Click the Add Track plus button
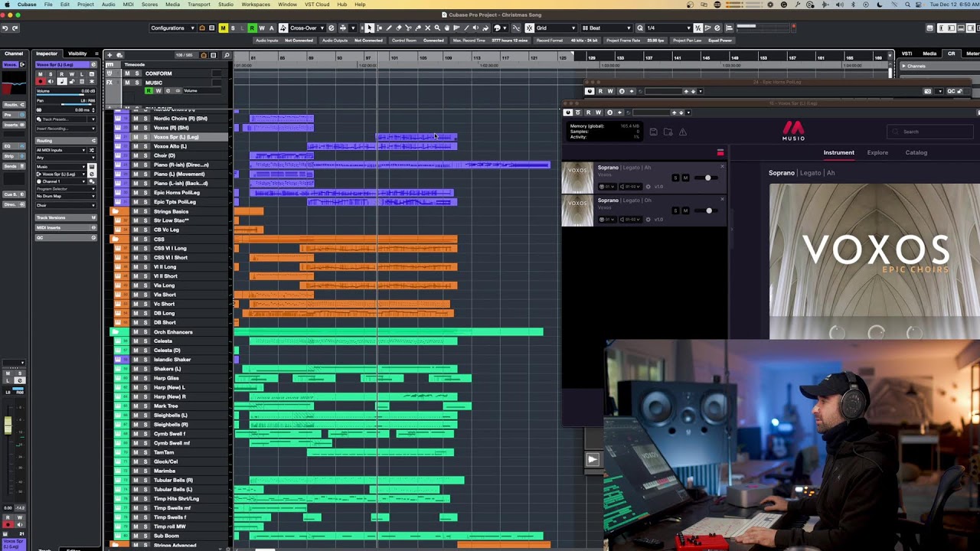Screen dimensions: 980x551 [109, 55]
